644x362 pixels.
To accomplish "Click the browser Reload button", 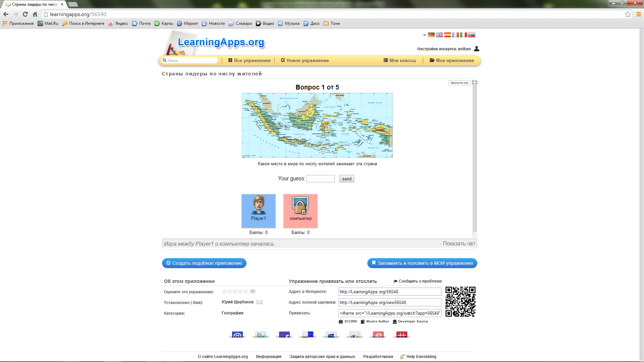I will point(25,14).
